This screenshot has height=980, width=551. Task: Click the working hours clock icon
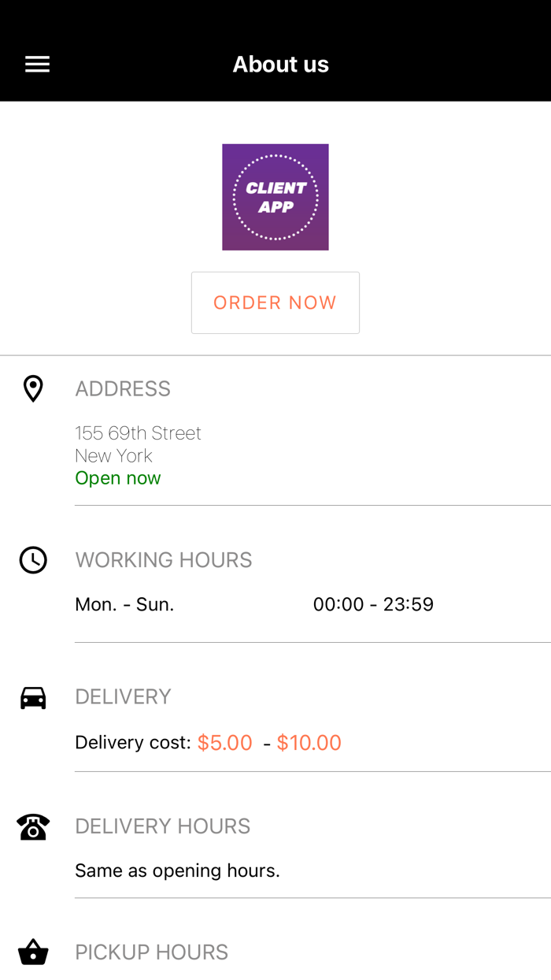[x=32, y=559]
